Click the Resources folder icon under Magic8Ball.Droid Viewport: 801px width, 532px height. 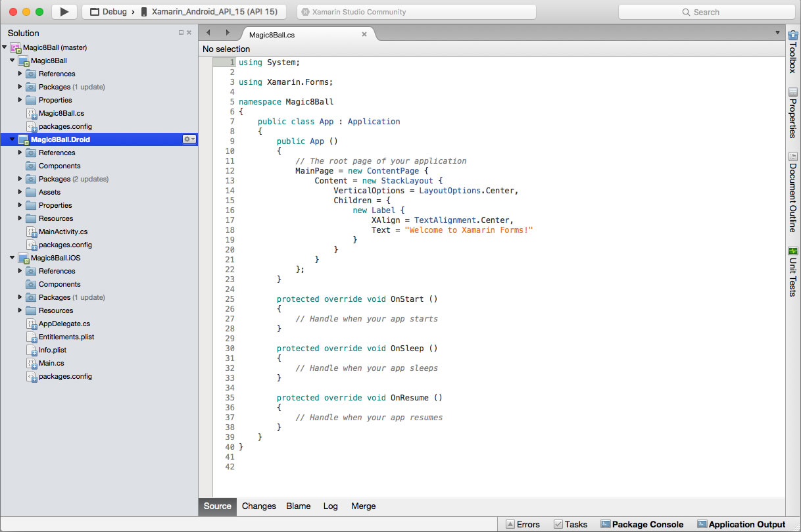31,218
